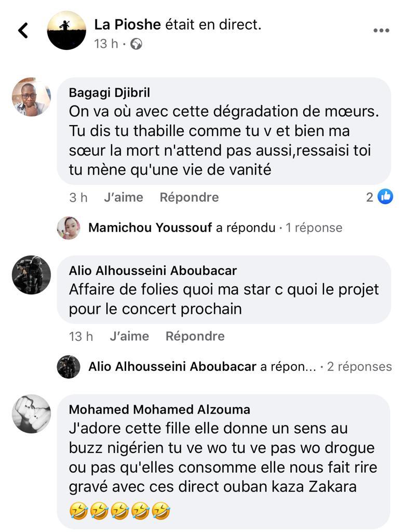
Task: Open the three-dot options menu
Action: [x=381, y=31]
